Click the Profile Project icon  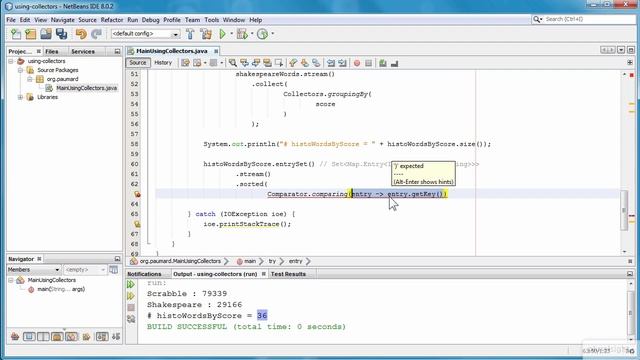[x=262, y=34]
